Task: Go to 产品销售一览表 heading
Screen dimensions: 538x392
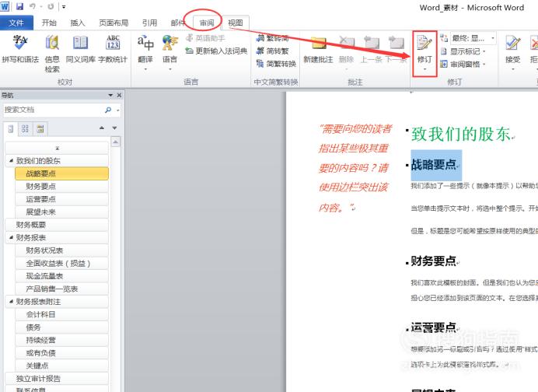Action: pyautogui.click(x=61, y=289)
